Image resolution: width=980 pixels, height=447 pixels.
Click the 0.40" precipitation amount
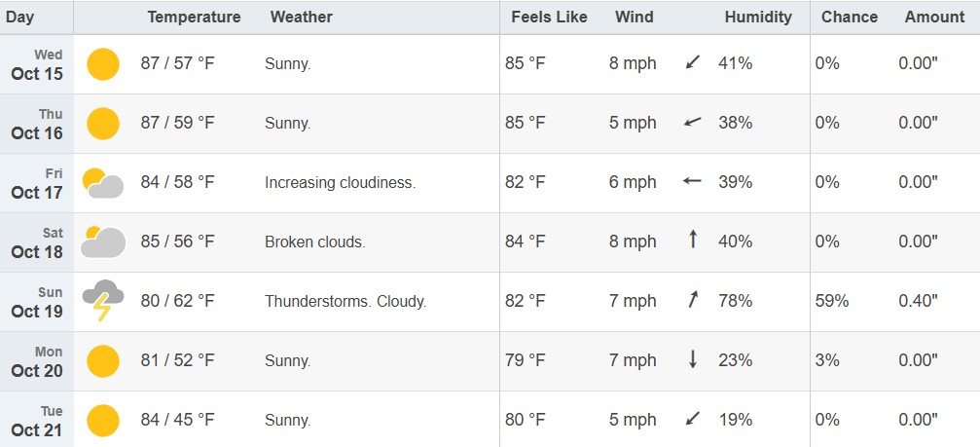pos(918,301)
